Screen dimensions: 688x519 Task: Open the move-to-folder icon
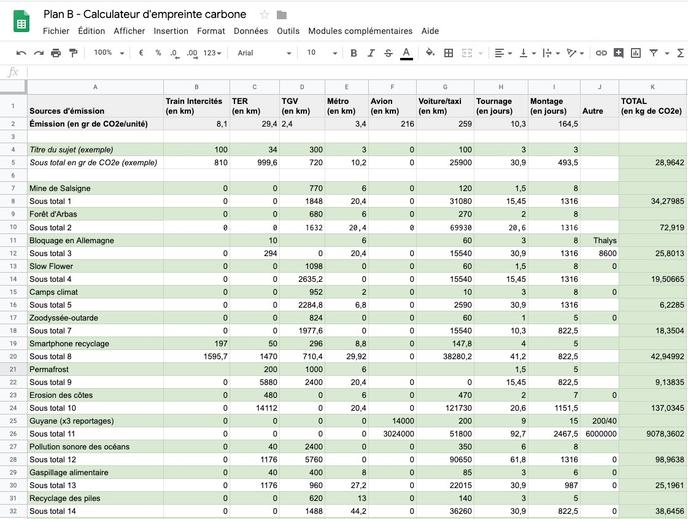tap(282, 15)
